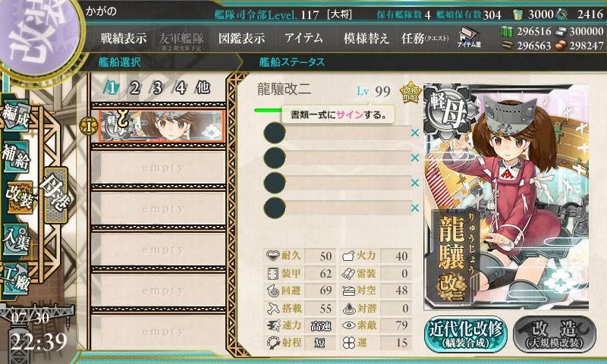Click the first empty equipment slot circle
Image resolution: width=607 pixels, height=364 pixels.
275,133
